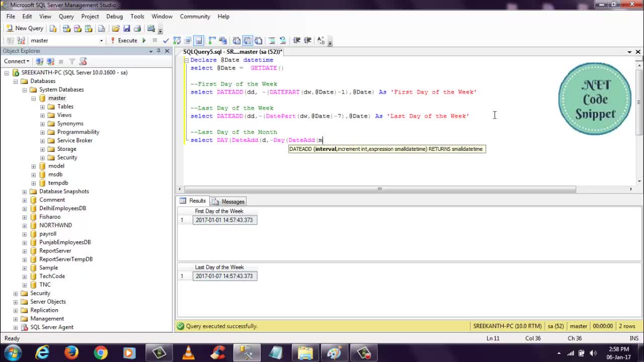Toggle Results to Text icon
Viewport: 644px width, 362px height.
[236, 40]
